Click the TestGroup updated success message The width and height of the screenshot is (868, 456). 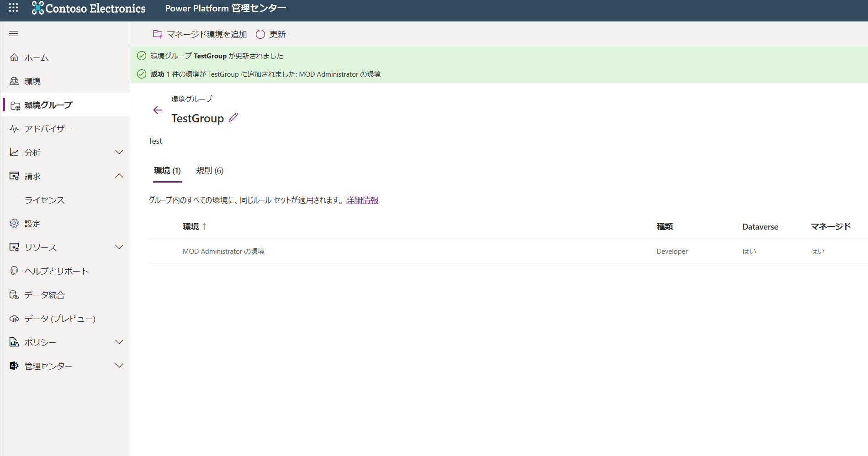click(217, 56)
